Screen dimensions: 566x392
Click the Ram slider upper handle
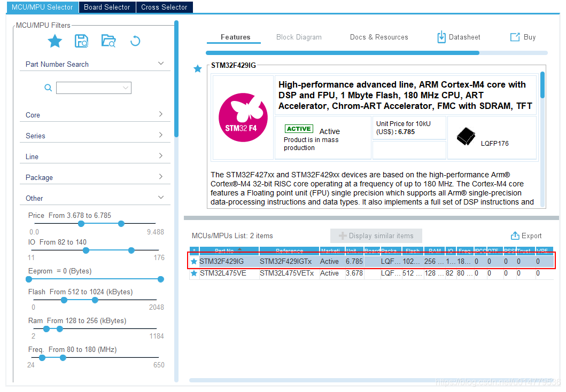point(60,329)
